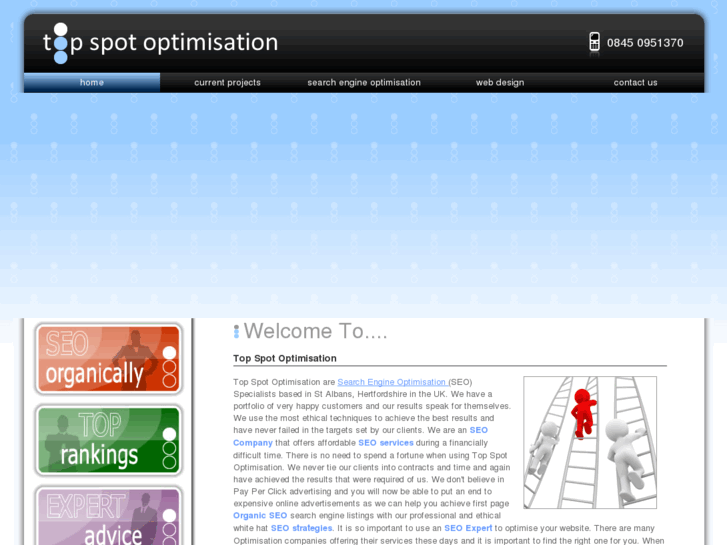Click the phone number 0845 0951370

(645, 43)
